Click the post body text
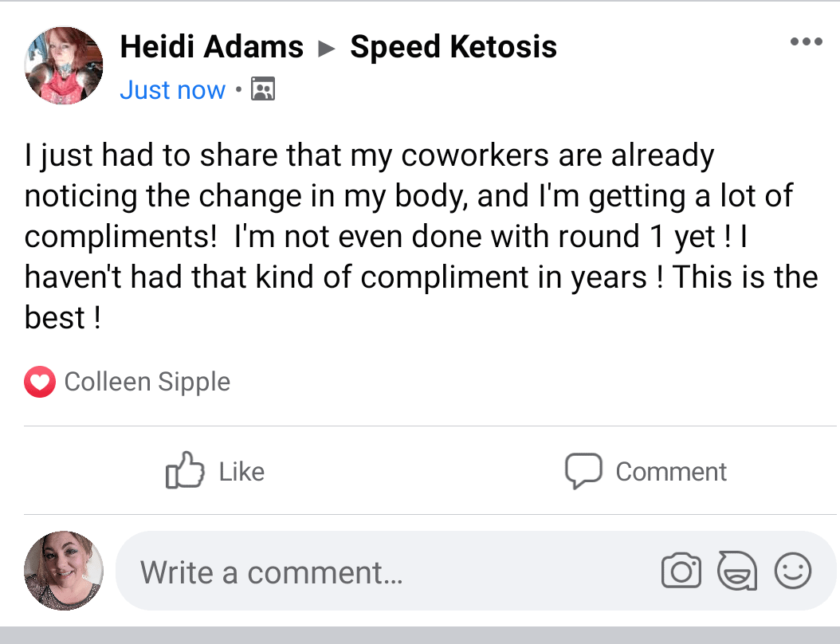 pos(421,236)
